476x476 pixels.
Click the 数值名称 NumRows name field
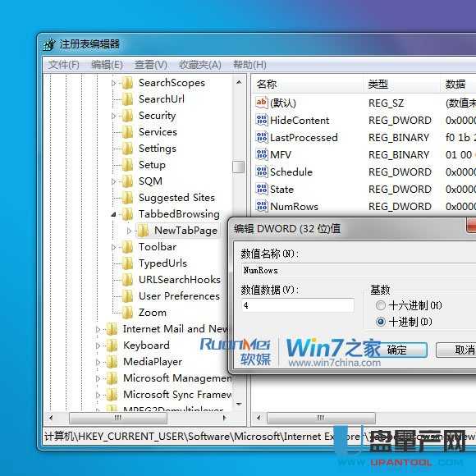click(x=359, y=270)
